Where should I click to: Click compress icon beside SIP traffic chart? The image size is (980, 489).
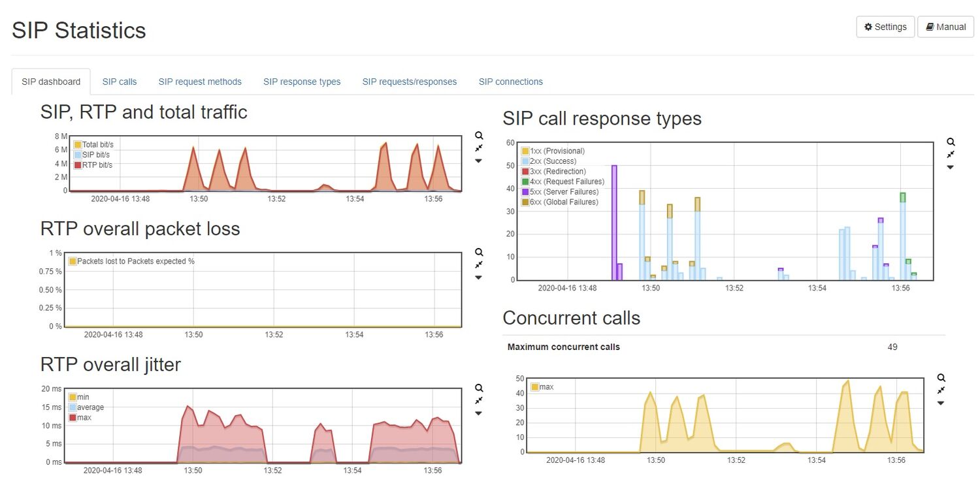point(479,148)
